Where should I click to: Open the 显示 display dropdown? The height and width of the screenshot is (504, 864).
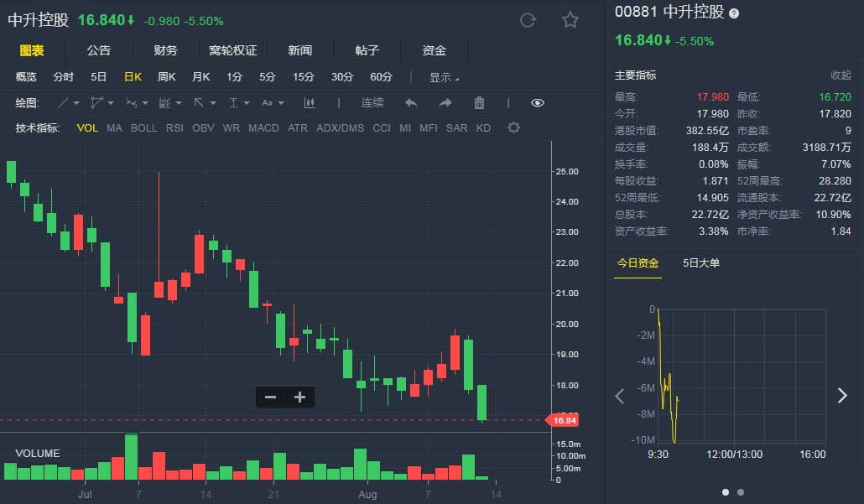(x=445, y=77)
